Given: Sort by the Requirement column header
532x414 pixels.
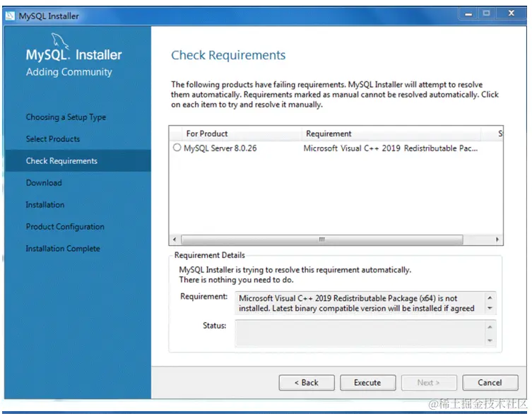Looking at the screenshot, I should pyautogui.click(x=391, y=134).
